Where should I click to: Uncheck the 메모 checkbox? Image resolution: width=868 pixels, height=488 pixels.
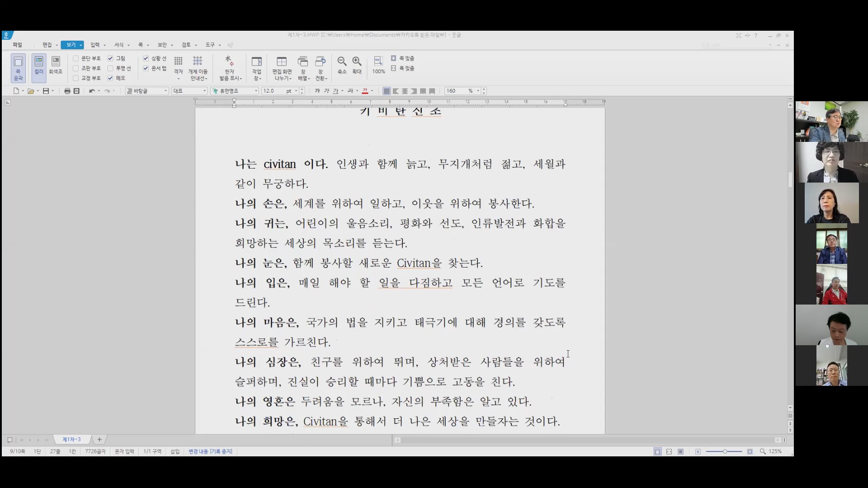pos(110,78)
